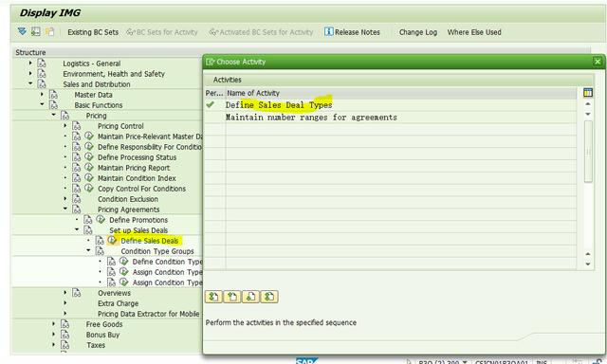
Task: Expand the Pricing Control node
Action: [65, 125]
